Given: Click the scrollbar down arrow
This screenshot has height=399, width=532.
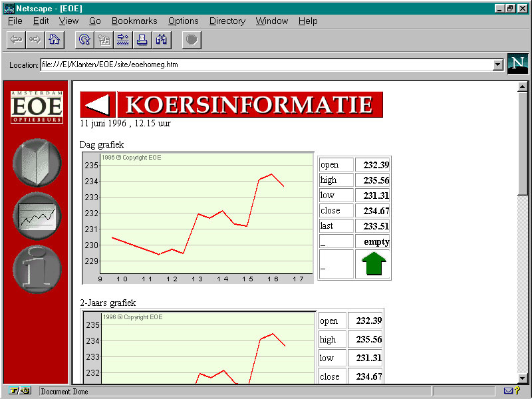Looking at the screenshot, I should (523, 378).
